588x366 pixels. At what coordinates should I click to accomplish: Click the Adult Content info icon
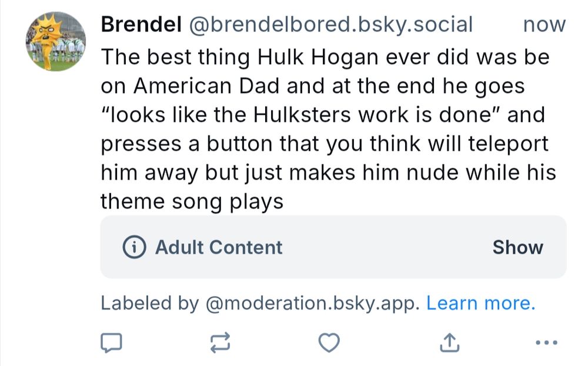(134, 248)
